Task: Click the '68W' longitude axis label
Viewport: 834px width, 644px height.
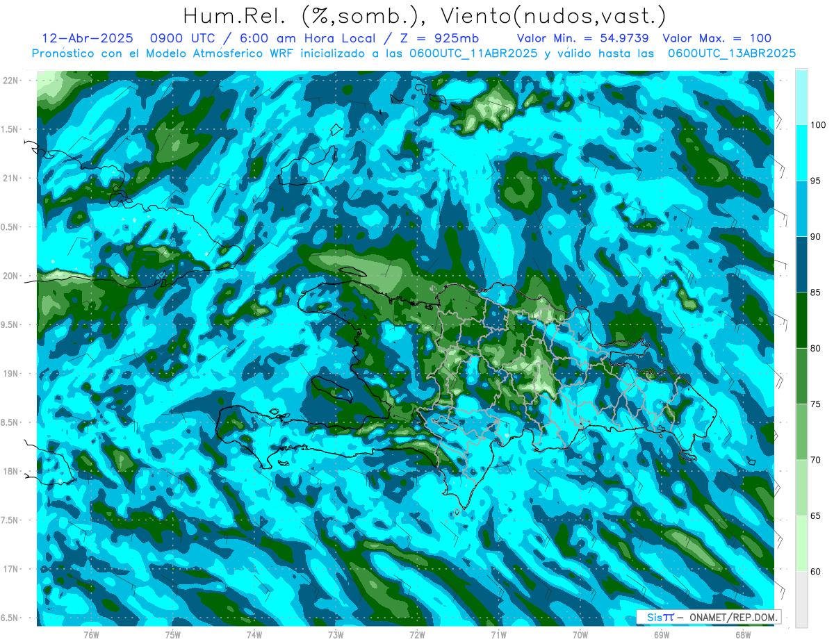Action: click(743, 634)
